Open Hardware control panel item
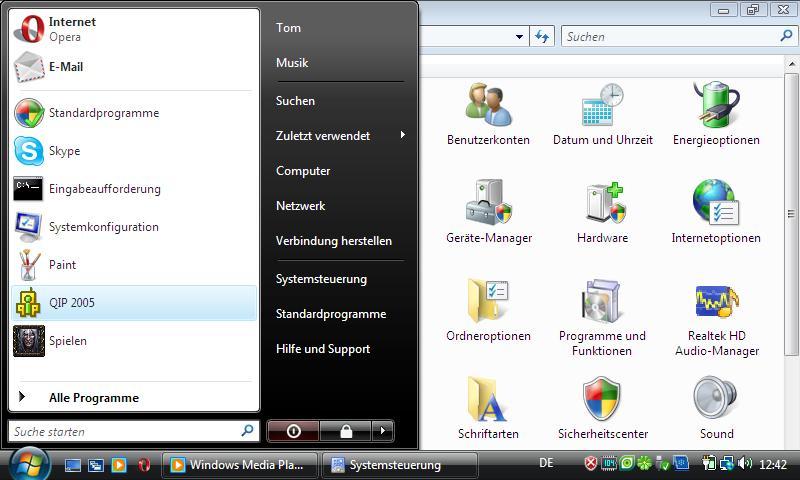 coord(603,212)
